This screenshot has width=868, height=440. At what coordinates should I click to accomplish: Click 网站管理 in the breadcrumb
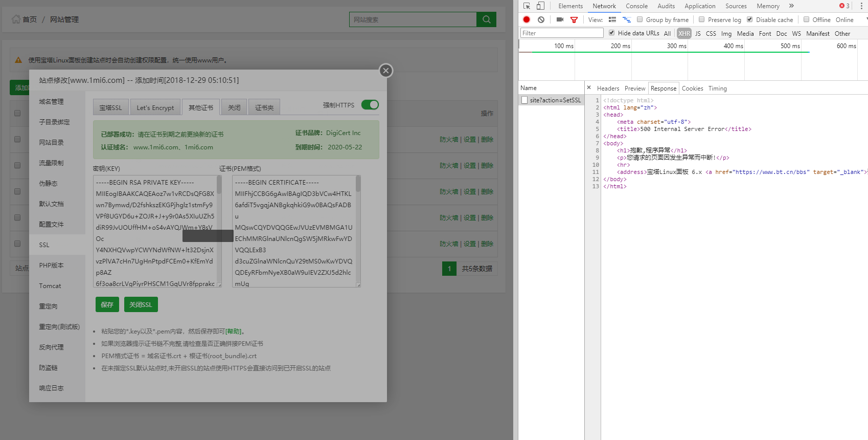click(64, 19)
